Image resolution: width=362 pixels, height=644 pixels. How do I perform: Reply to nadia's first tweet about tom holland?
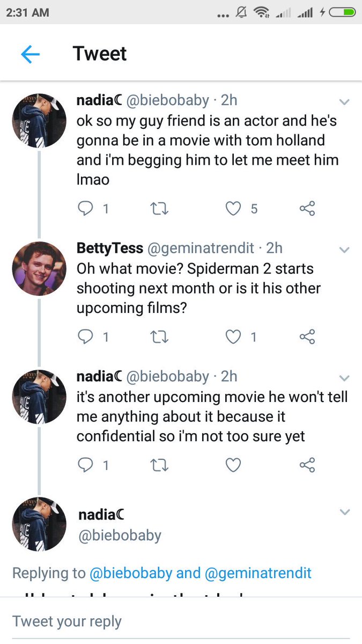click(86, 208)
